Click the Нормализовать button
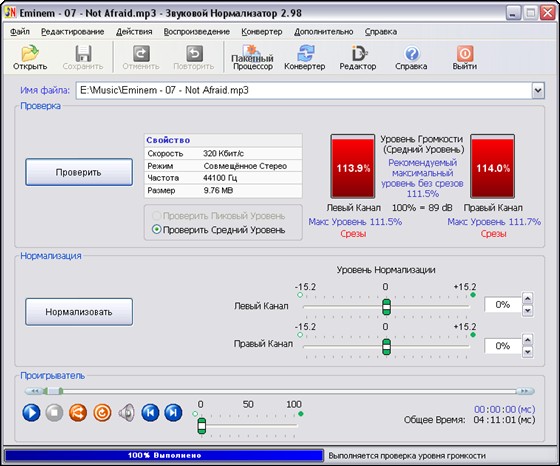This screenshot has width=560, height=466. pyautogui.click(x=79, y=312)
